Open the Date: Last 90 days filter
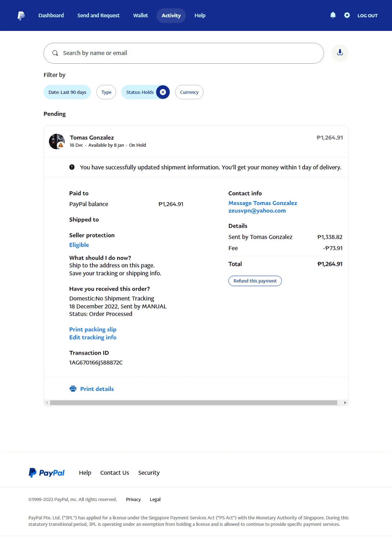Screen dimensions: 392x537 pos(67,92)
